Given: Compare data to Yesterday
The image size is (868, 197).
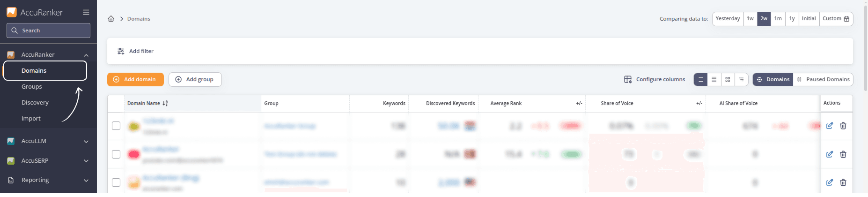Looking at the screenshot, I should click(x=728, y=19).
